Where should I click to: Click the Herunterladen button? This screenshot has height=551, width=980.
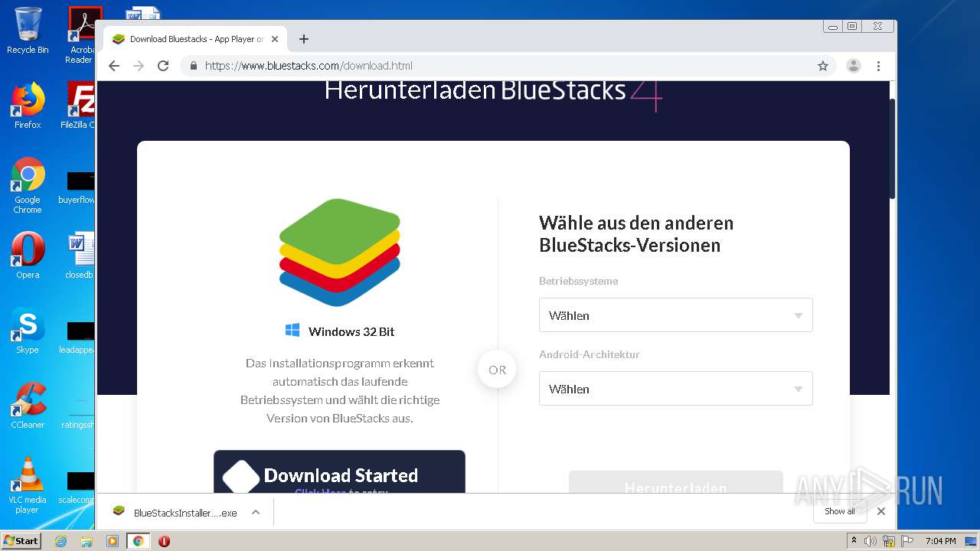(675, 483)
